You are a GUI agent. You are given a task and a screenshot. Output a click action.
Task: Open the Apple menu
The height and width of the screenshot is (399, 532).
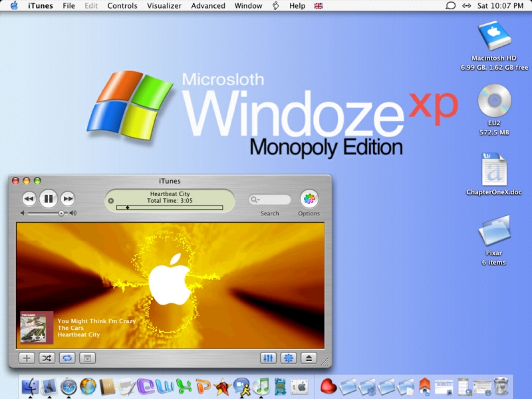14,5
